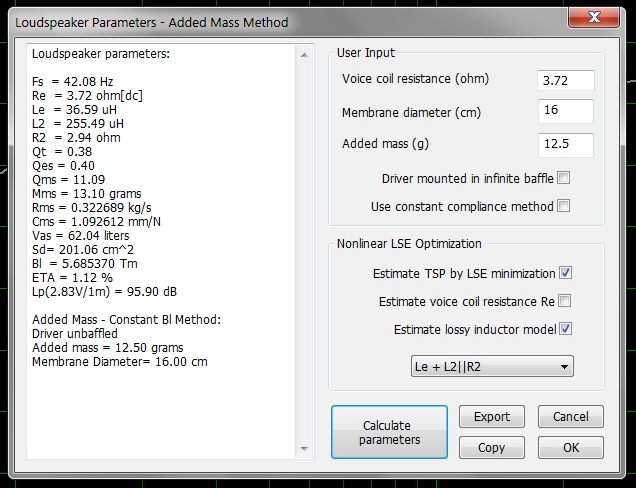The width and height of the screenshot is (636, 488).
Task: Focus the Voice coil resistance field
Action: (x=565, y=80)
